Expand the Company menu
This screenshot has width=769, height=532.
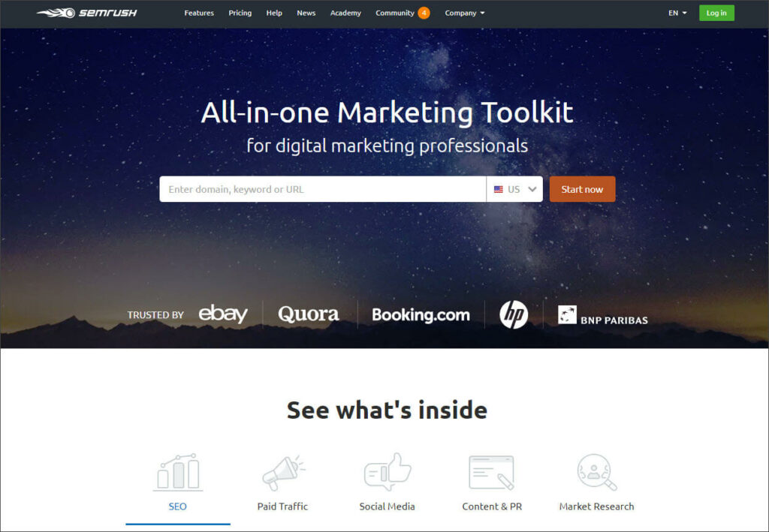point(464,14)
